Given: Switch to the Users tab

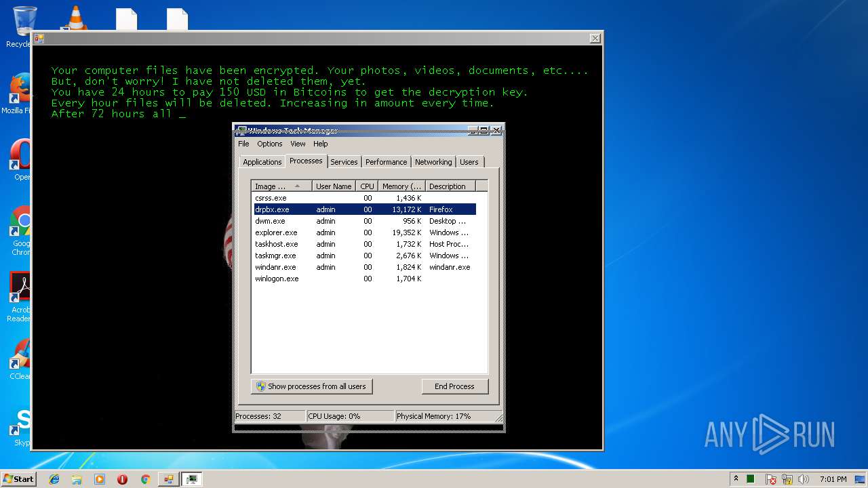Looking at the screenshot, I should (x=469, y=162).
